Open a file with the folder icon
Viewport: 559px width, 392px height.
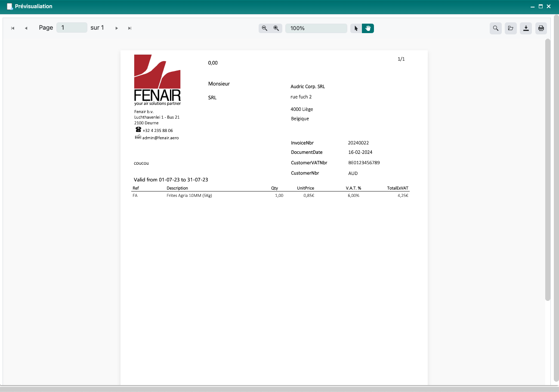pos(511,28)
